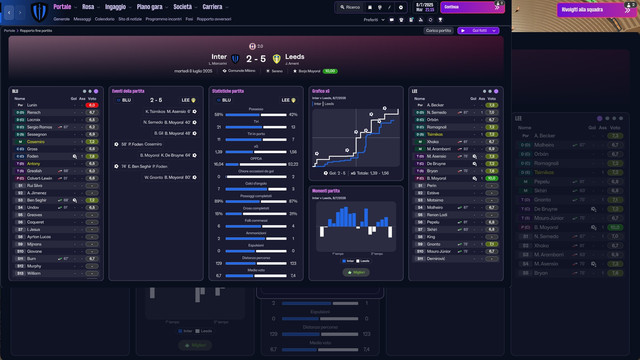
Task: Toggle Leeds legend in Momenti partita chart
Action: coord(363,261)
